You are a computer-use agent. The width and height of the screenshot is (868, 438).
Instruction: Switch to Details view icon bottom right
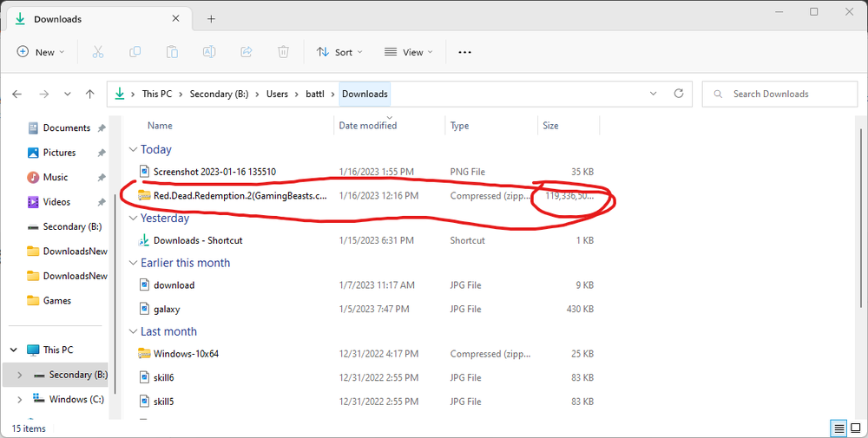pos(839,428)
